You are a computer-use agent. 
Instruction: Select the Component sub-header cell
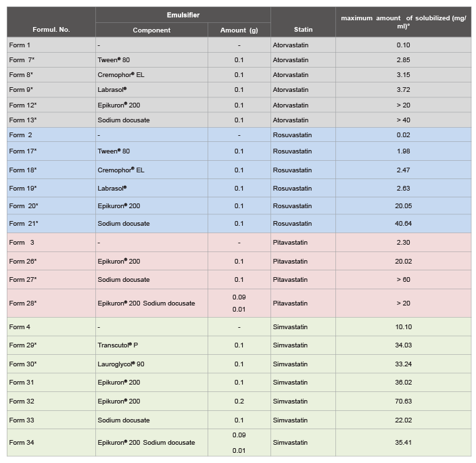151,30
